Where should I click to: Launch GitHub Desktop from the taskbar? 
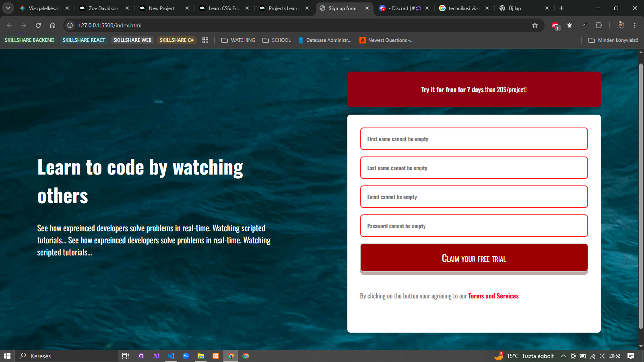coord(141,356)
